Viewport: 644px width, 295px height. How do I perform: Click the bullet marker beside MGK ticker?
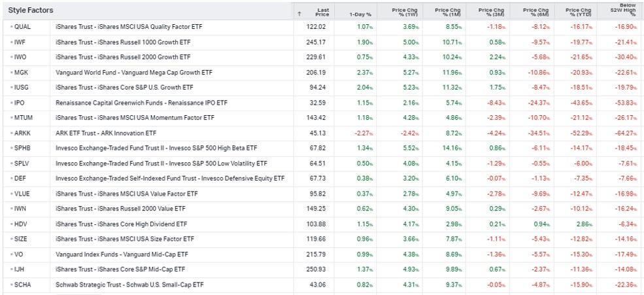point(12,73)
